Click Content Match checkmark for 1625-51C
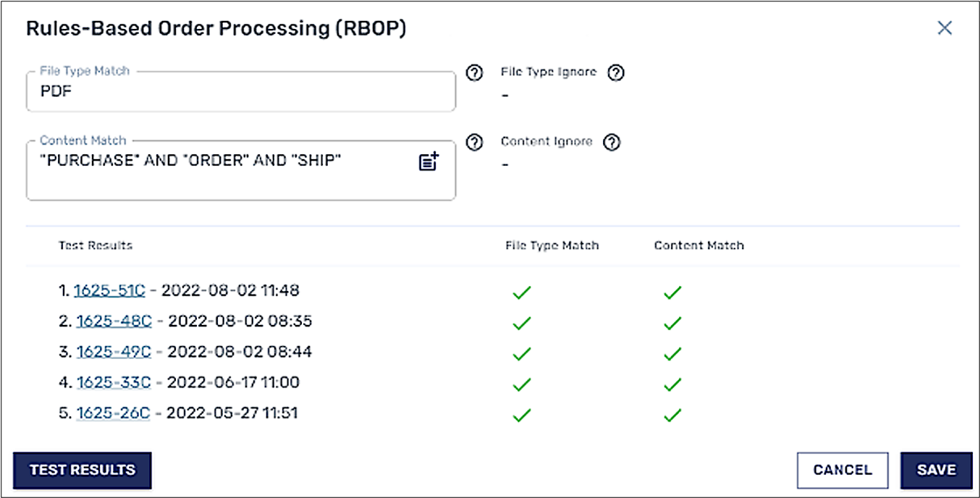Screen dimensions: 980x498 point(672,292)
